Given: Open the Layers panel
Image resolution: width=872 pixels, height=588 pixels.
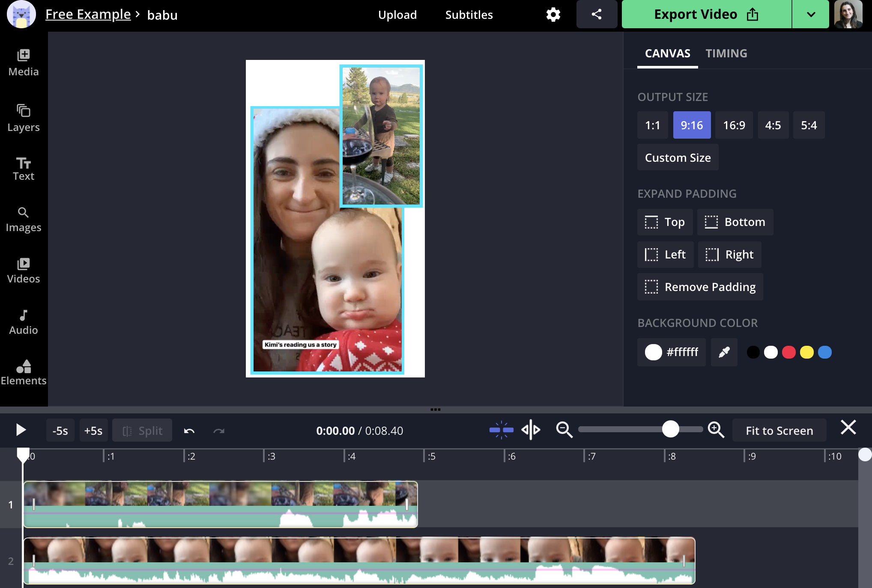Looking at the screenshot, I should click(x=24, y=117).
